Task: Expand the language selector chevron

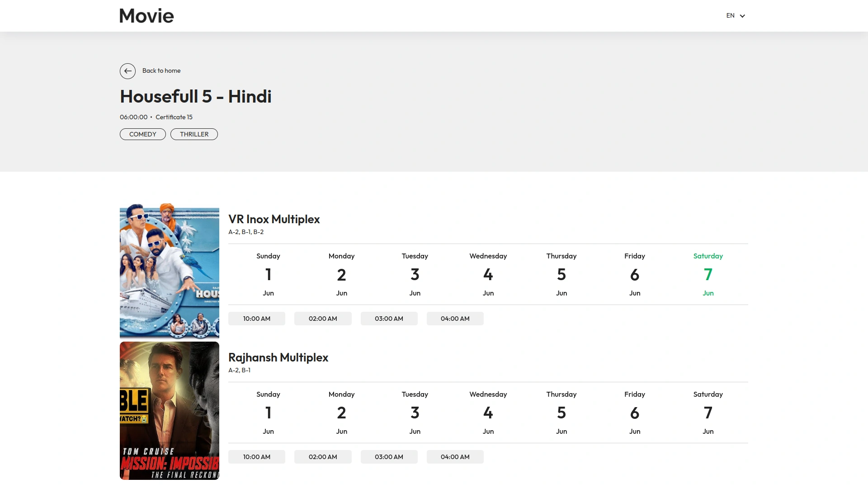Action: (x=742, y=16)
